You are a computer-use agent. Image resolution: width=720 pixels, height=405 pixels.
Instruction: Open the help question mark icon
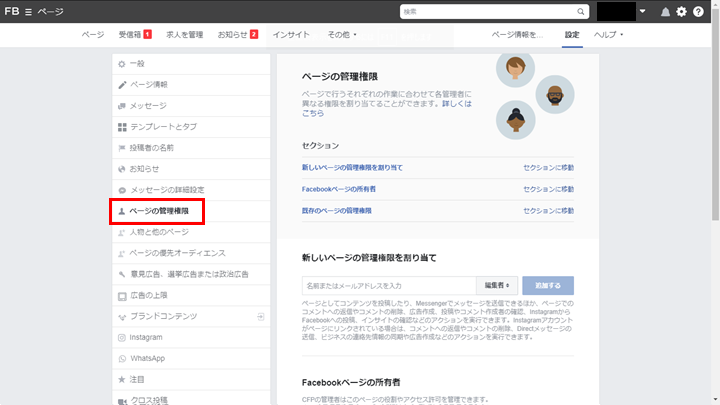698,12
